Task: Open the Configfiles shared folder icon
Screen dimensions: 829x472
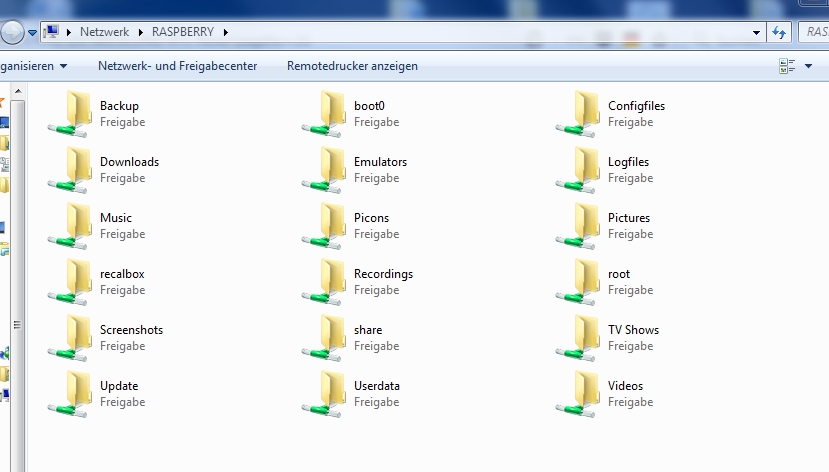Action: [577, 114]
